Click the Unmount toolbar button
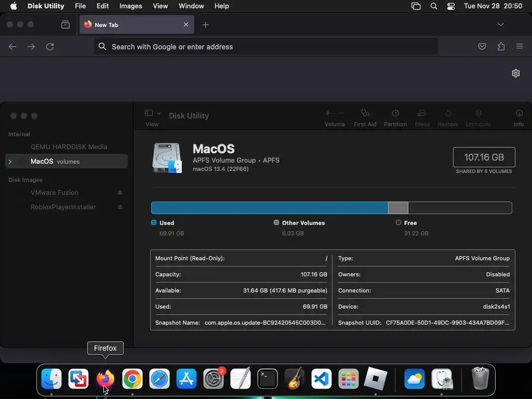Image resolution: width=532 pixels, height=399 pixels. click(x=478, y=118)
